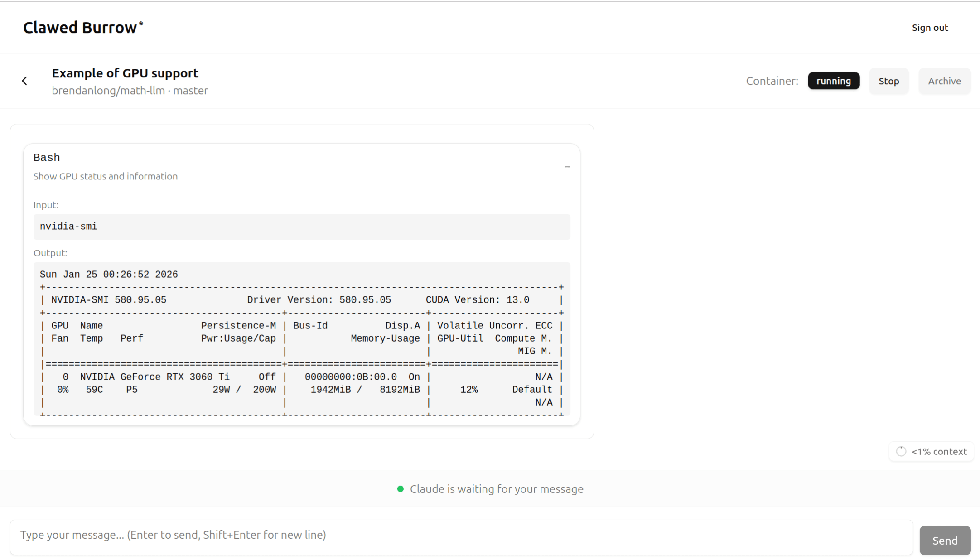
Task: Open the Clawed Burrow home logo
Action: pos(80,28)
